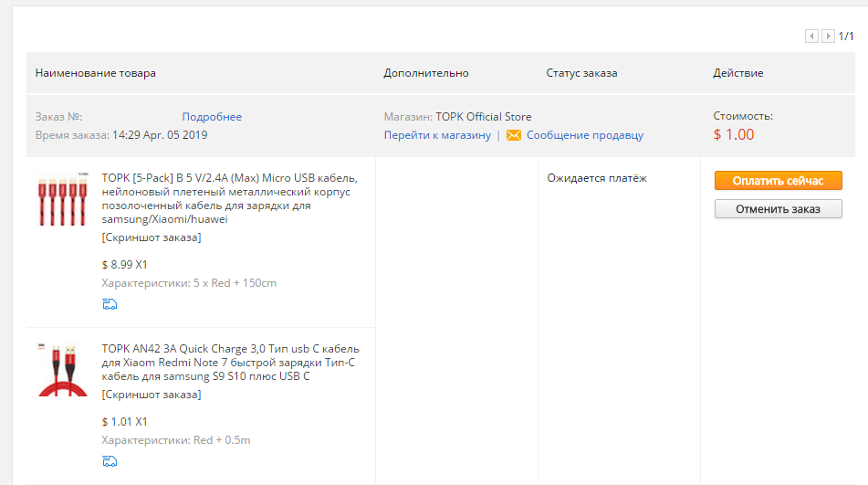Select price $ 8.99 X1
The width and height of the screenshot is (868, 485).
pos(124,265)
